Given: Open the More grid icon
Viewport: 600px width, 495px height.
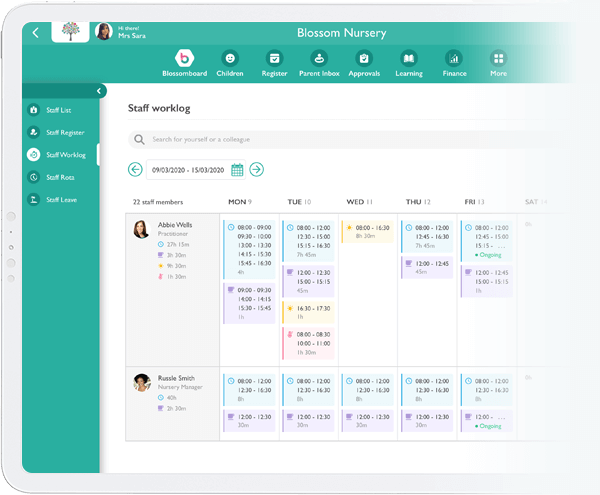Looking at the screenshot, I should point(498,58).
